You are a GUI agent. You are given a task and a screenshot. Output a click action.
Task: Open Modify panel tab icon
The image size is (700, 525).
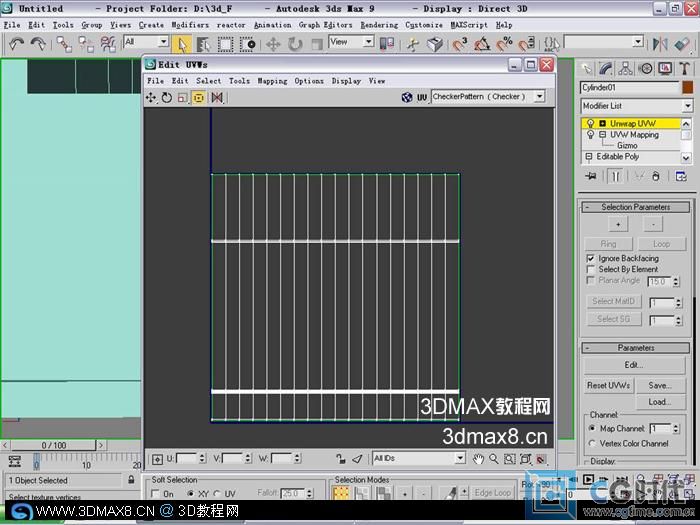point(606,68)
